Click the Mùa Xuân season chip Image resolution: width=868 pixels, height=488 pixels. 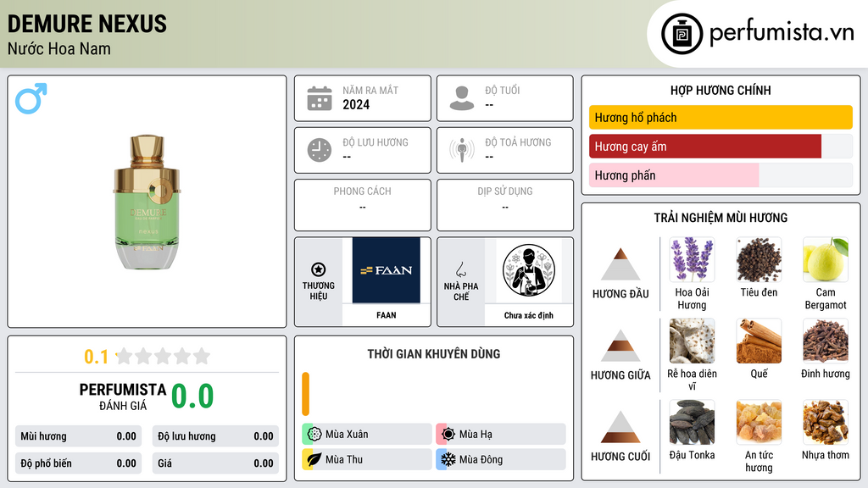click(x=367, y=434)
